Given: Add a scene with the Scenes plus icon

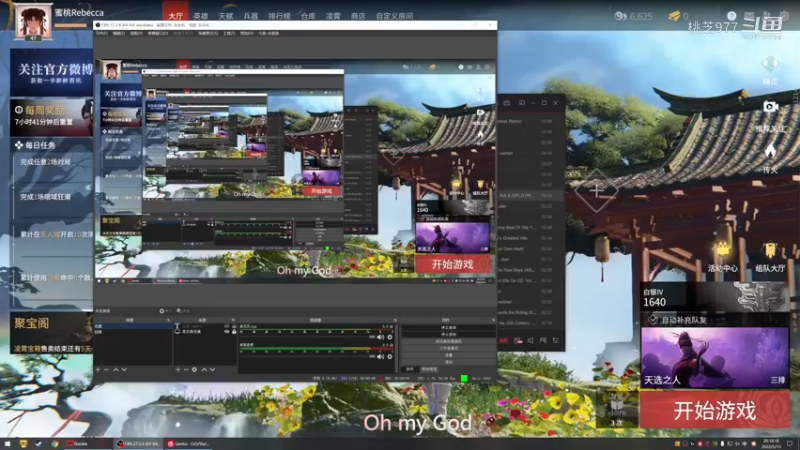Looking at the screenshot, I should pyautogui.click(x=98, y=369).
